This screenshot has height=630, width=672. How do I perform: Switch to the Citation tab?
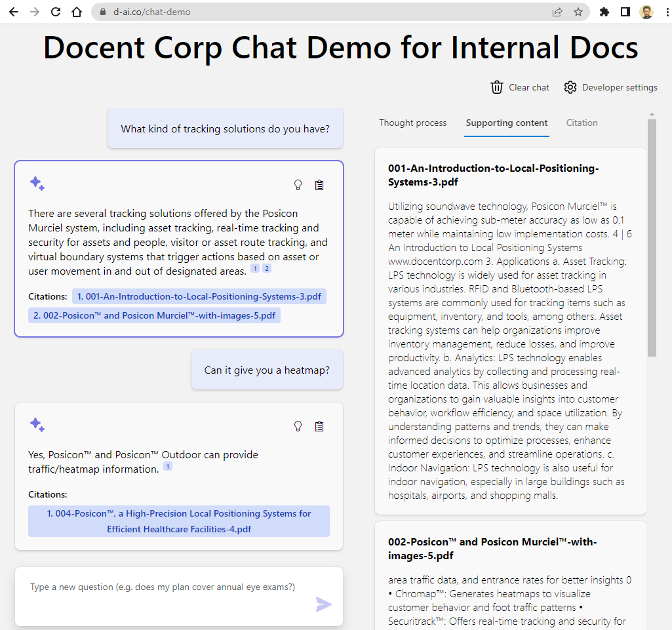tap(582, 123)
